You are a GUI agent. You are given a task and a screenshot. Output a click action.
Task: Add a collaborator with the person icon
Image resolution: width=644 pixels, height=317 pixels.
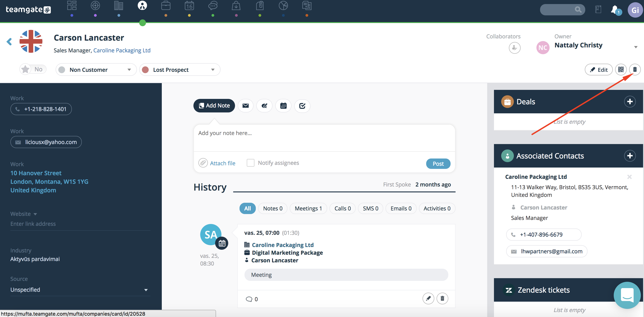tap(515, 48)
